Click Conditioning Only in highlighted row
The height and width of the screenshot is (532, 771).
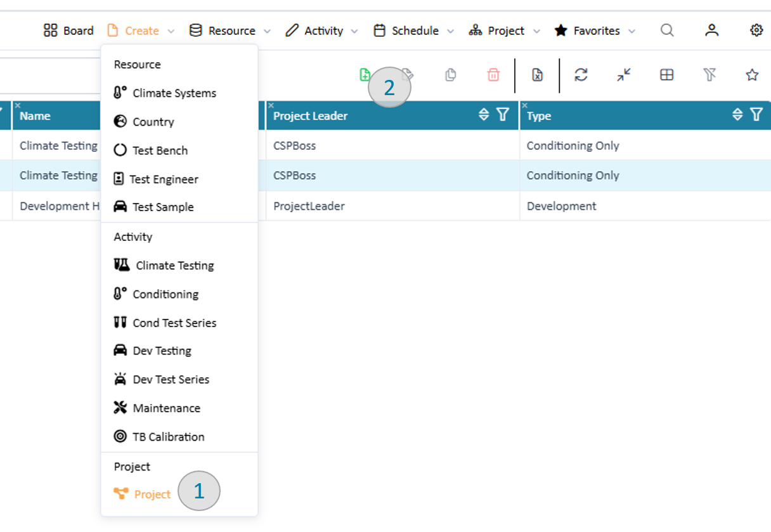click(645, 176)
